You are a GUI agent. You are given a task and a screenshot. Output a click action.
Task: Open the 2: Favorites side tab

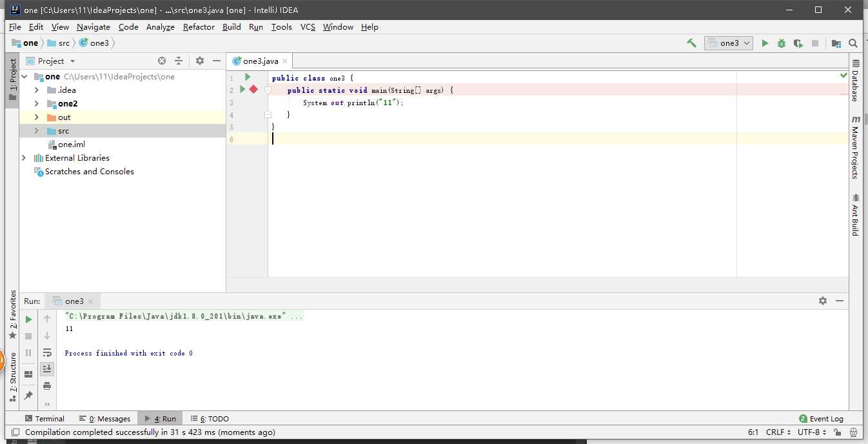pyautogui.click(x=12, y=315)
